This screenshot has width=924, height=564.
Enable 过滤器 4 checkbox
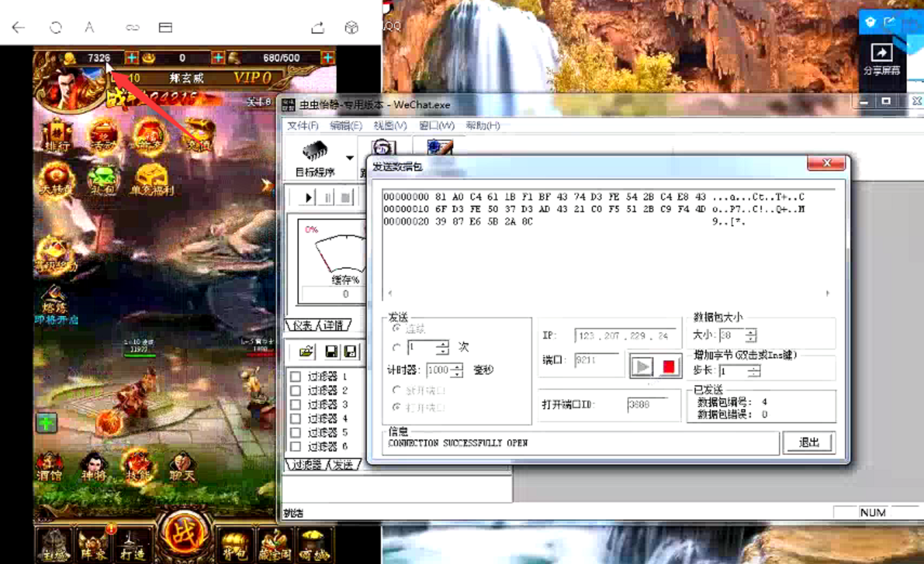click(x=295, y=418)
